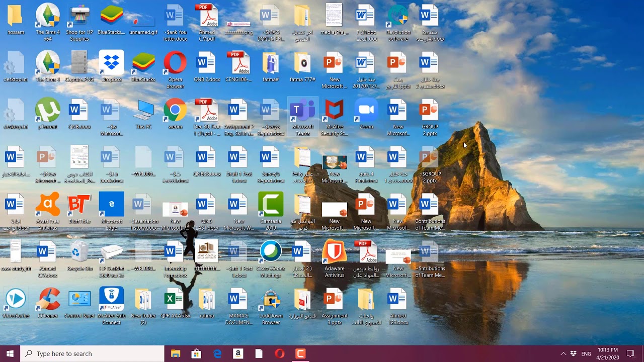Select the VideoScribe shortcut
The image size is (644, 362).
(x=16, y=303)
